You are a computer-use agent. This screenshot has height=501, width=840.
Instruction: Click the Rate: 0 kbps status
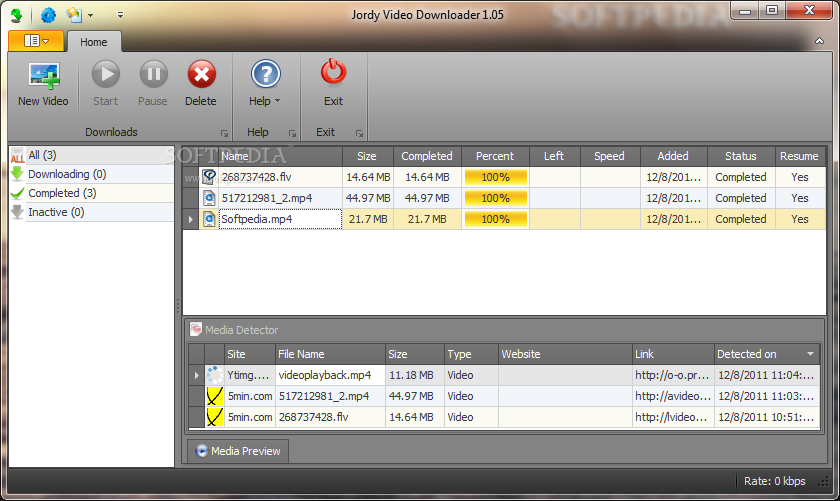click(x=775, y=481)
